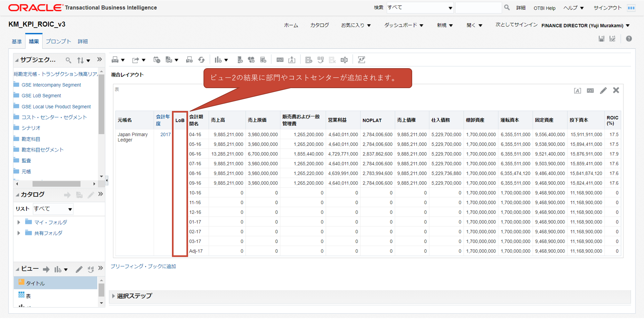This screenshot has width=644, height=319.
Task: Click the Rename compound layout icon
Action: (x=344, y=60)
